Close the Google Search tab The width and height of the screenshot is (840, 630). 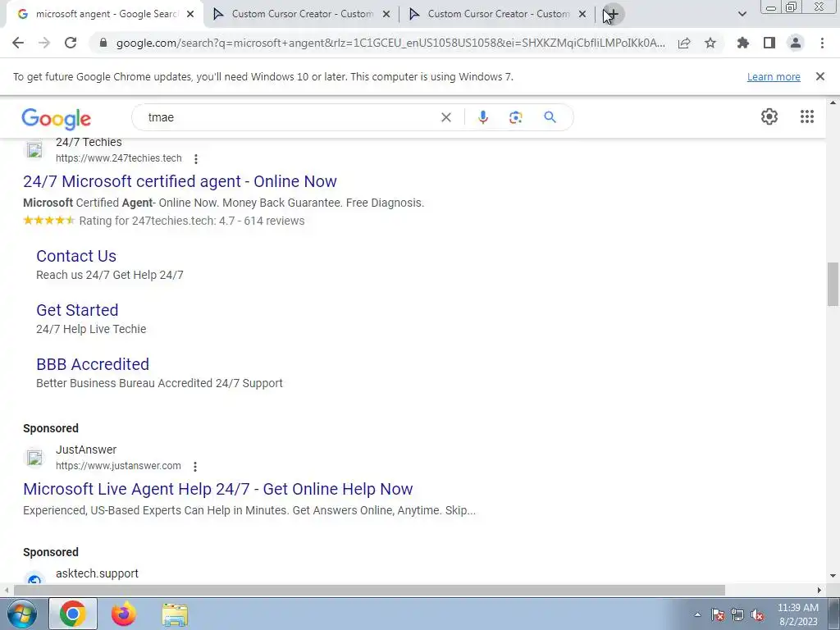click(190, 15)
